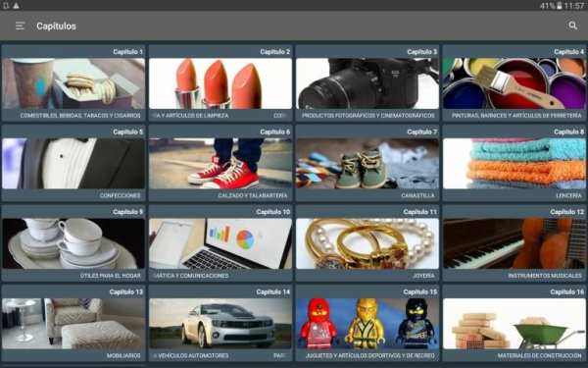Open Capítulo 15 toy figures image
This screenshot has width=588, height=368.
point(367,324)
